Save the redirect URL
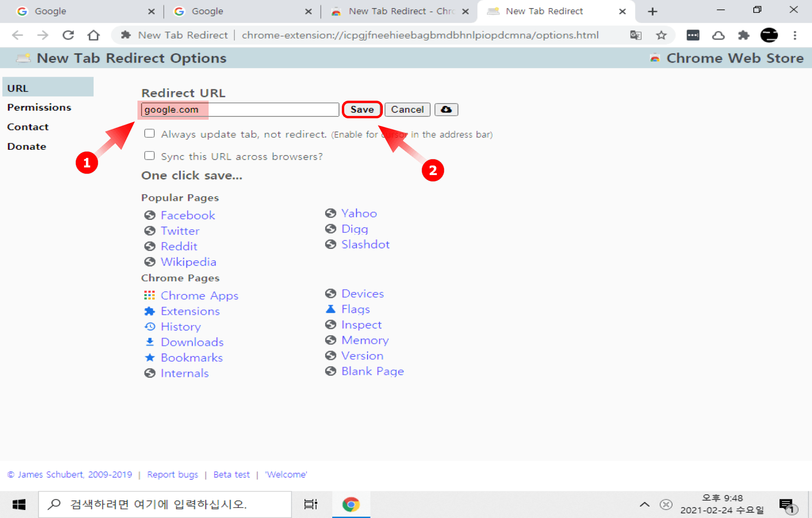Viewport: 812px width, 518px height. (362, 110)
